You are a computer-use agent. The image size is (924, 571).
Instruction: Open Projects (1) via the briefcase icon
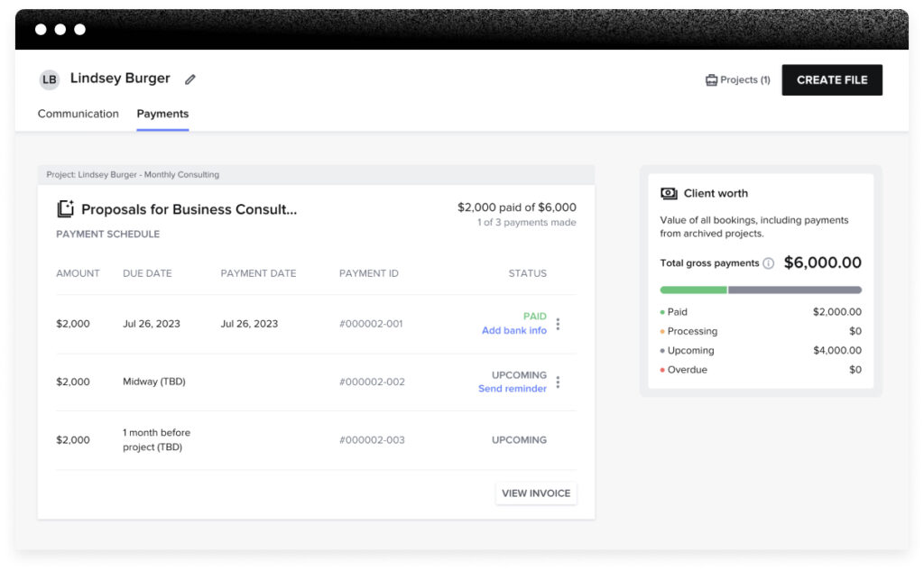713,79
